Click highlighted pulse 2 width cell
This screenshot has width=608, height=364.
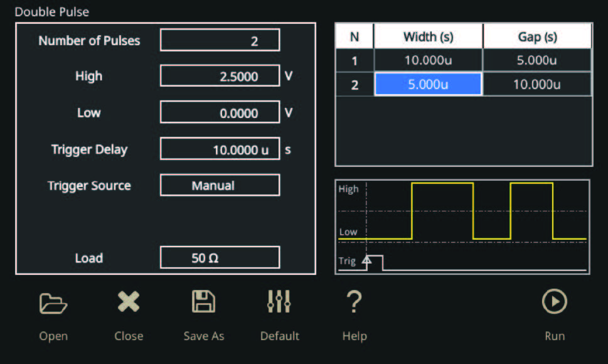428,84
